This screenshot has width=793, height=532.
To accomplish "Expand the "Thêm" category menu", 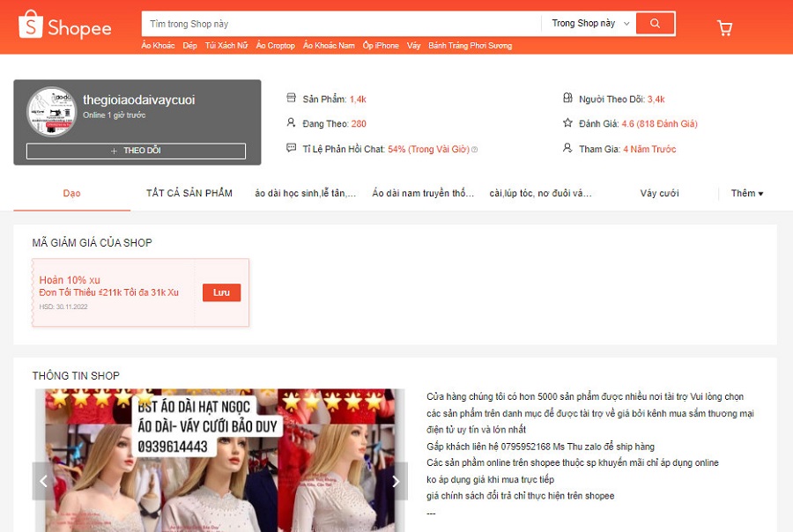I will point(746,193).
